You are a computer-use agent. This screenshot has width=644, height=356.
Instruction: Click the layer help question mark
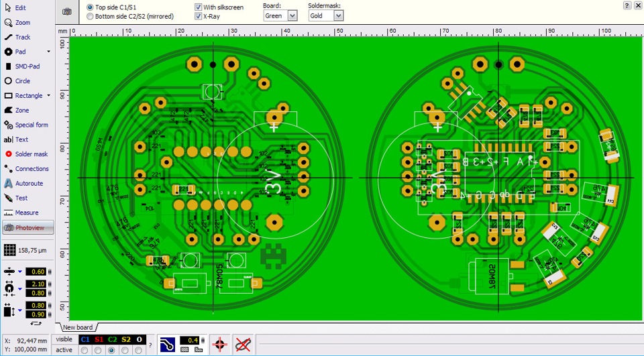150,345
